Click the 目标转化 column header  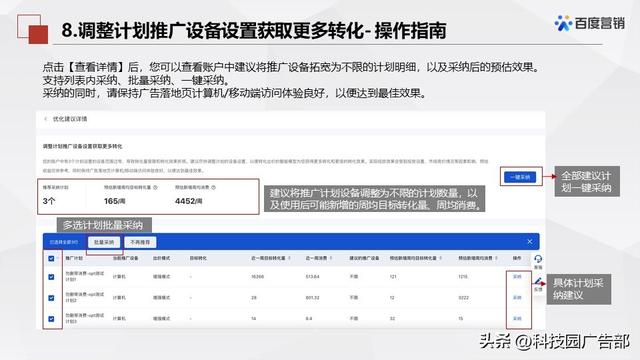pyautogui.click(x=198, y=258)
